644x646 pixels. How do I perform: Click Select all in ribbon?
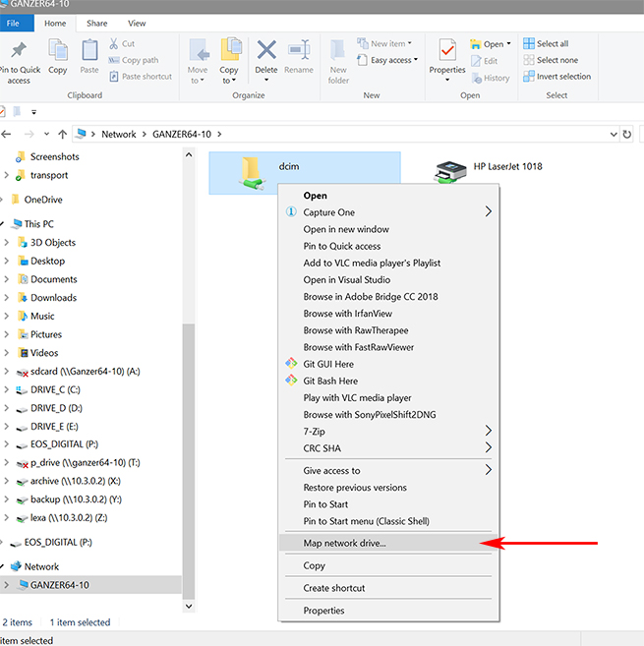click(552, 43)
